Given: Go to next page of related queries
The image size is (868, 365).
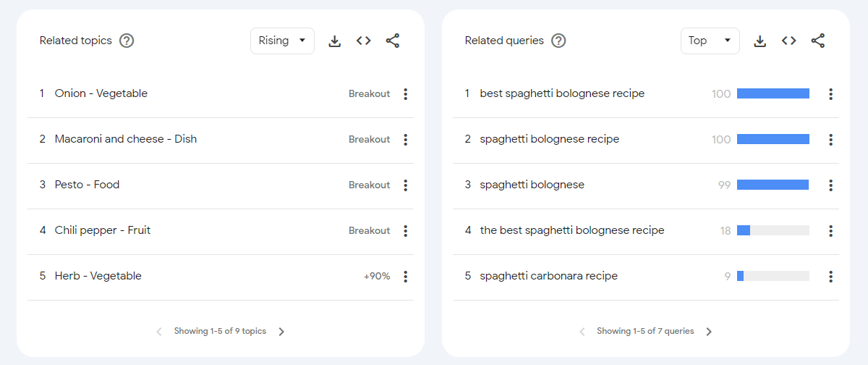Looking at the screenshot, I should tap(709, 332).
